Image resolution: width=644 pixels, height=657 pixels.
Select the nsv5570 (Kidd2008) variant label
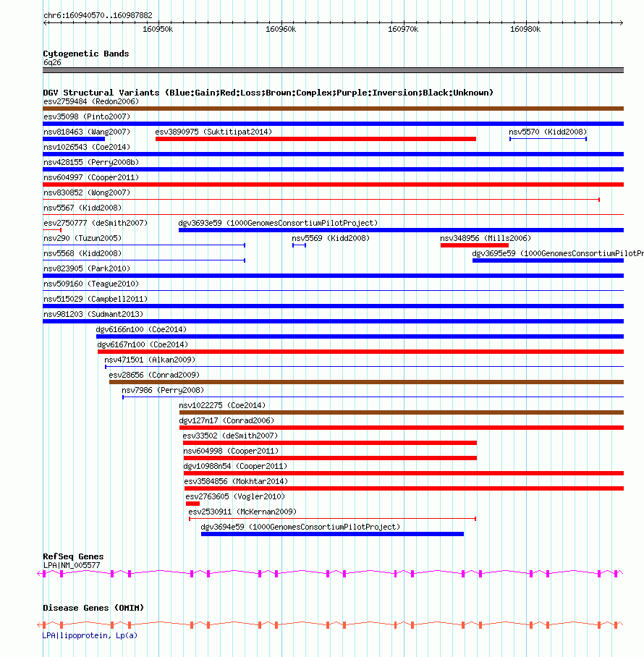pyautogui.click(x=548, y=132)
